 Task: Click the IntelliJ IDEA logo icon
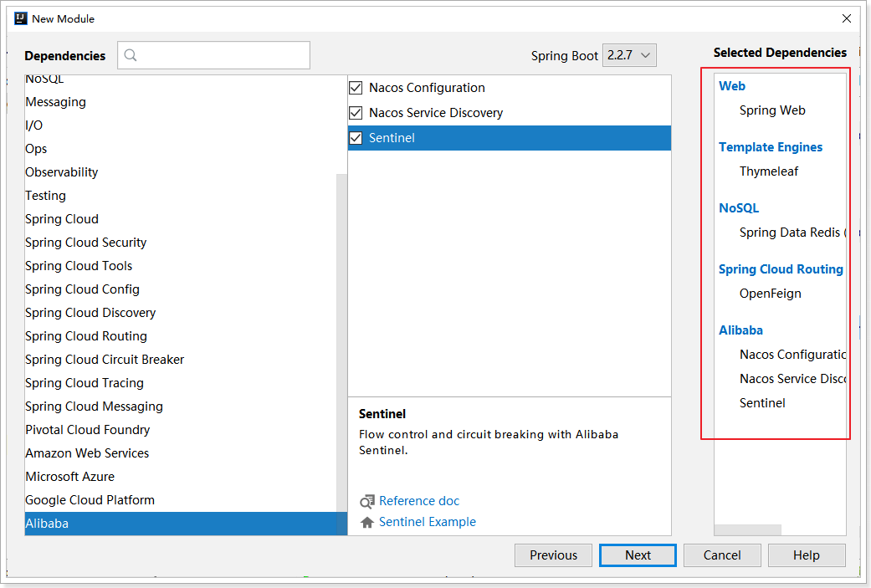click(x=21, y=18)
